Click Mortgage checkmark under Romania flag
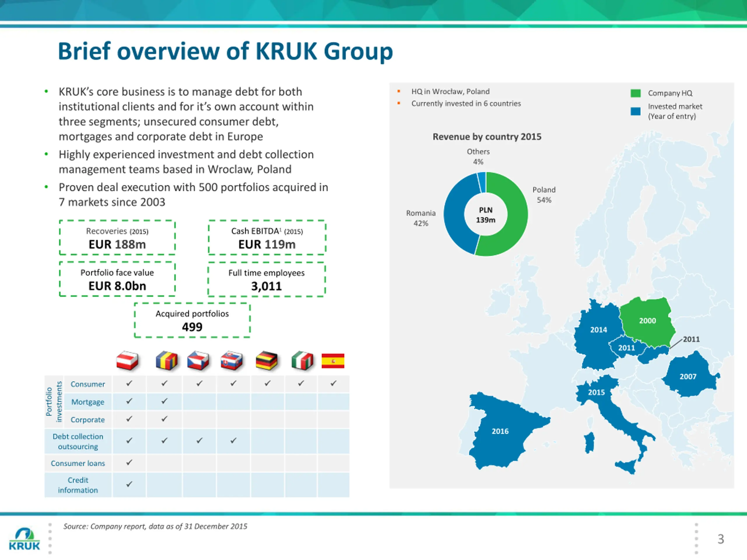This screenshot has width=747, height=560. (165, 401)
